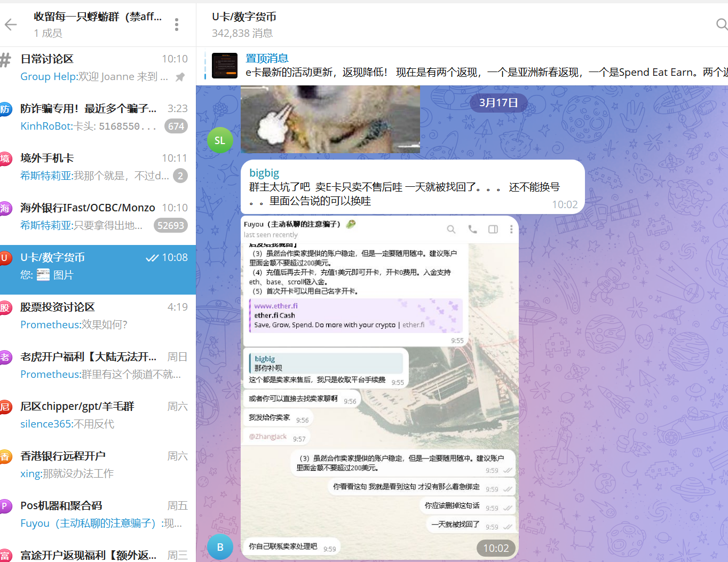
Task: Click the B avatar next to the screenshot message
Action: coord(220,547)
